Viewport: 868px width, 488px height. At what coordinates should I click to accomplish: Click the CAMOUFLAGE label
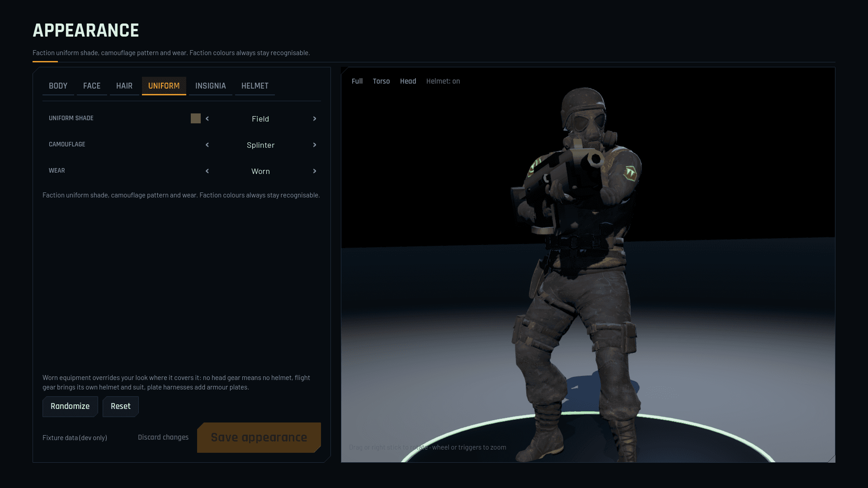(67, 145)
